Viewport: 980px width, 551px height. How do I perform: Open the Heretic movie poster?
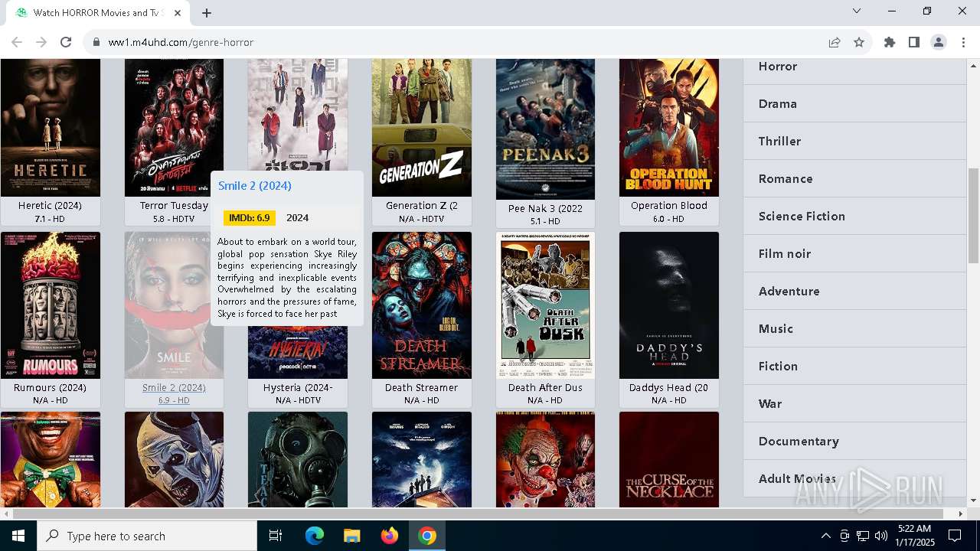51,128
